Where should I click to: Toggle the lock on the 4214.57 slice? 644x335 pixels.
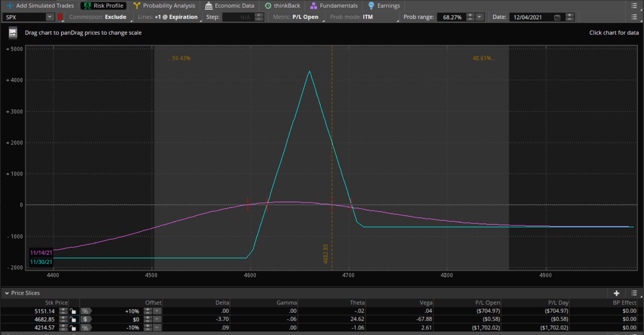coord(73,328)
